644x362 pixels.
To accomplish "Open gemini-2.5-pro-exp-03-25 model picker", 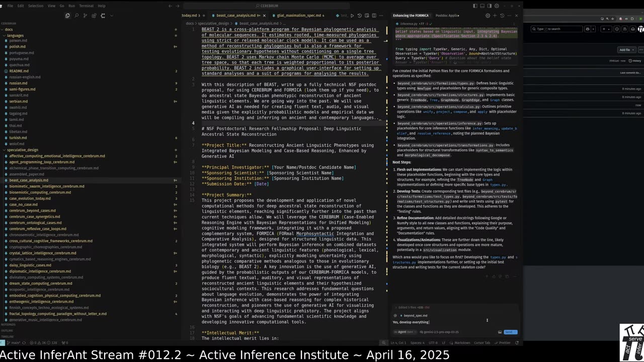I will click(x=439, y=332).
